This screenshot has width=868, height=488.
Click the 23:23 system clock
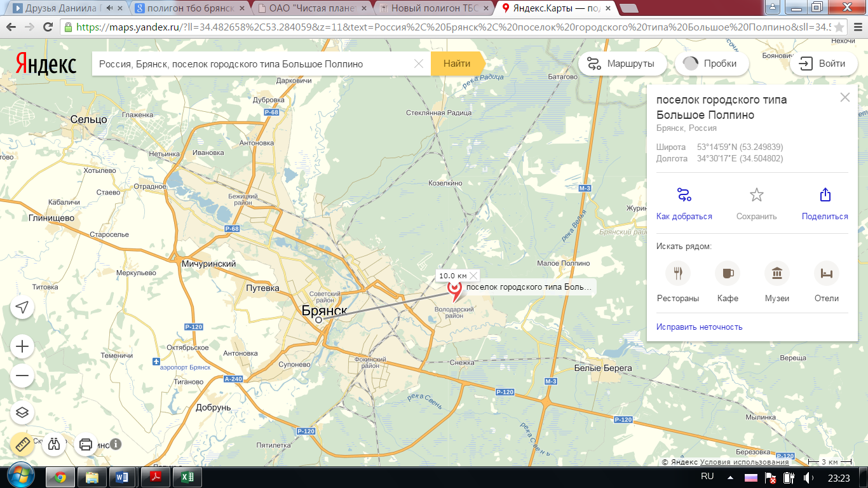840,478
